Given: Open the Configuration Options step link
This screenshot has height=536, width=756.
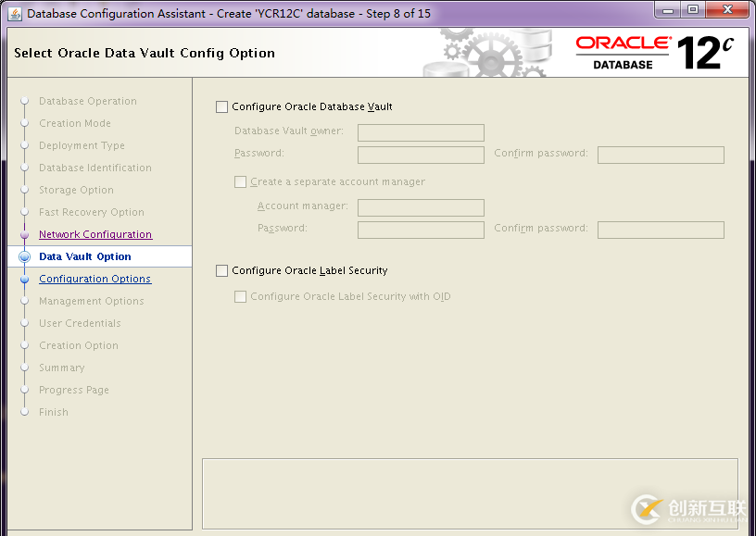Looking at the screenshot, I should (95, 279).
